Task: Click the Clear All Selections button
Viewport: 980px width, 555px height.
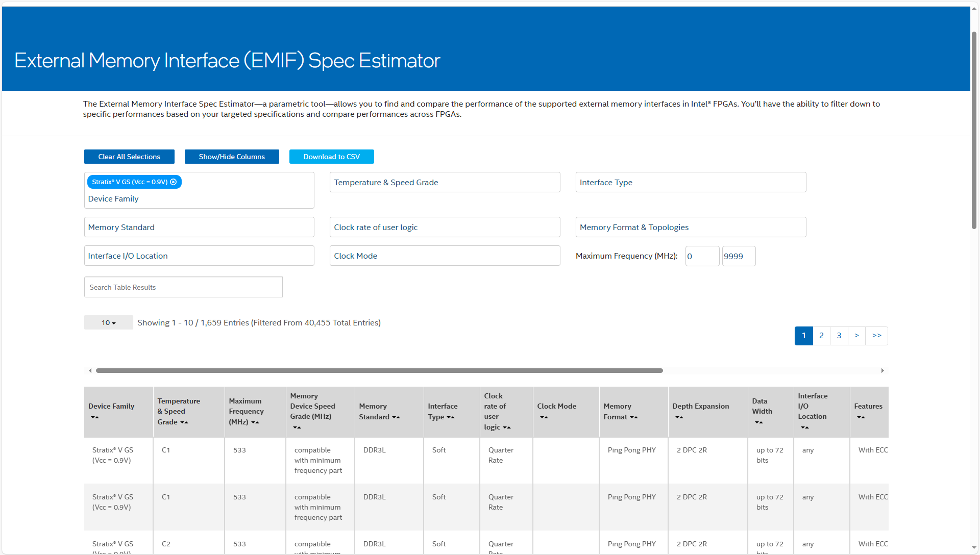Action: [x=129, y=157]
